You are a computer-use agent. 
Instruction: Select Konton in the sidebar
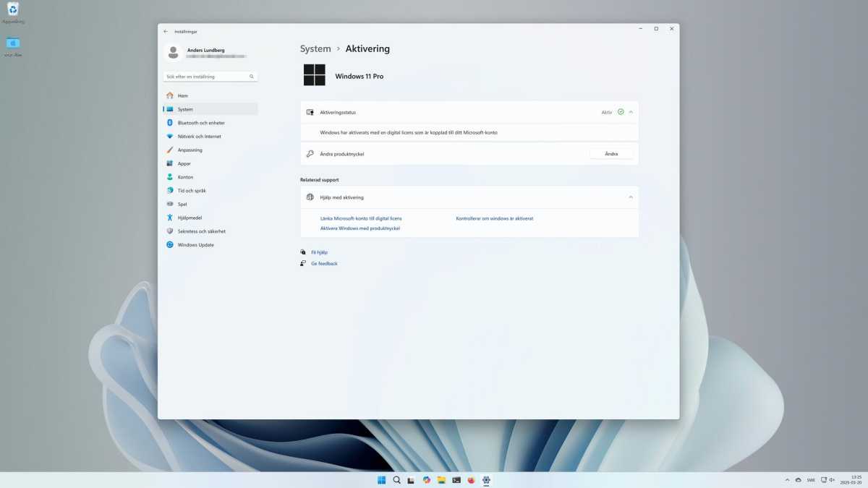pyautogui.click(x=185, y=177)
